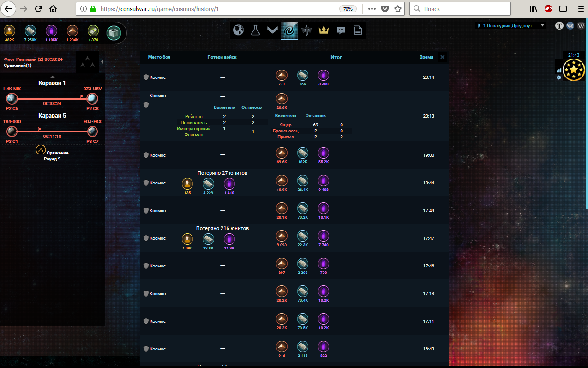The width and height of the screenshot is (588, 368).
Task: Click the 'Время' column header
Action: 426,57
